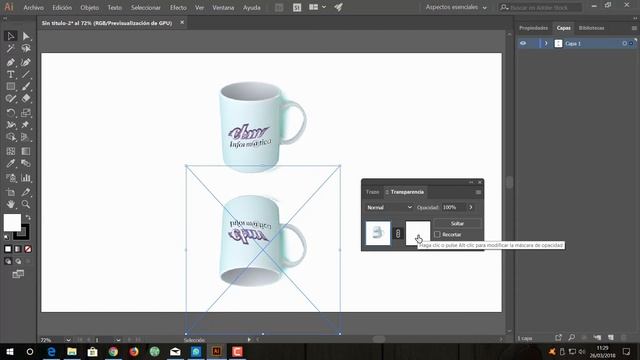Screen dimensions: 640x360
Task: Select the Mesh tool
Action: pos(11,151)
